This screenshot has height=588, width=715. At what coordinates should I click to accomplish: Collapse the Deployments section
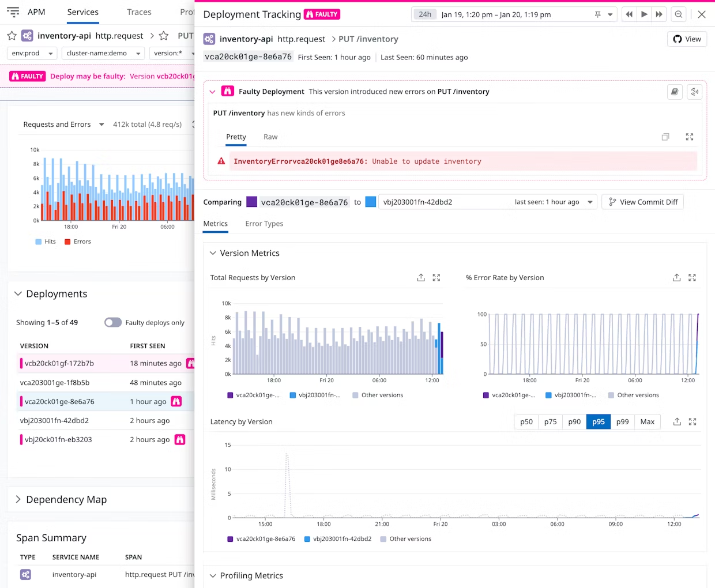(18, 293)
